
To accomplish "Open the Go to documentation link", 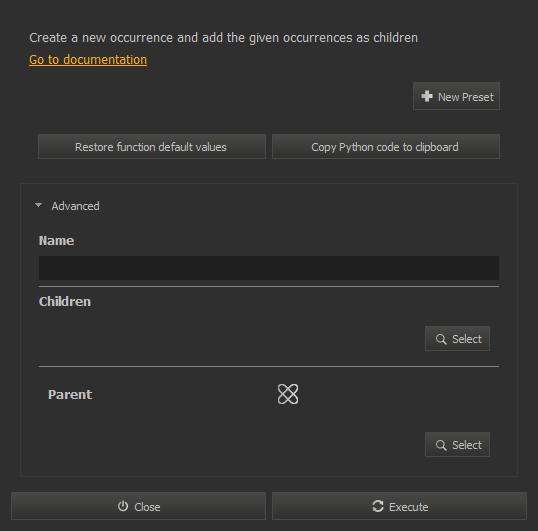I will coord(88,60).
